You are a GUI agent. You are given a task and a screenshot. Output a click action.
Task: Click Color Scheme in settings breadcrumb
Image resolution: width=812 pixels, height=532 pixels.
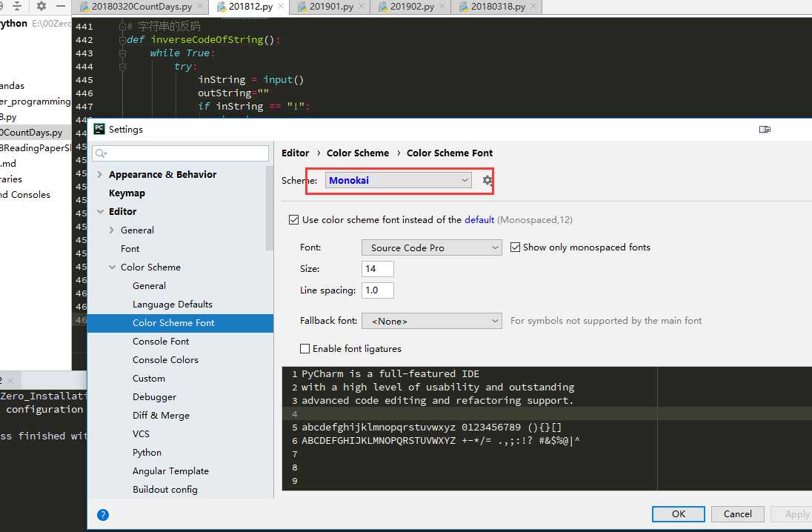tap(357, 153)
